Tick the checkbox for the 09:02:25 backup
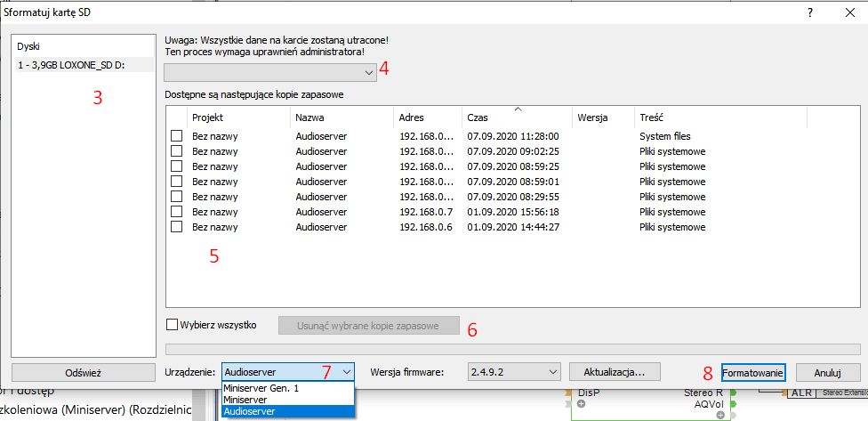The height and width of the screenshot is (421, 868). pyautogui.click(x=177, y=151)
